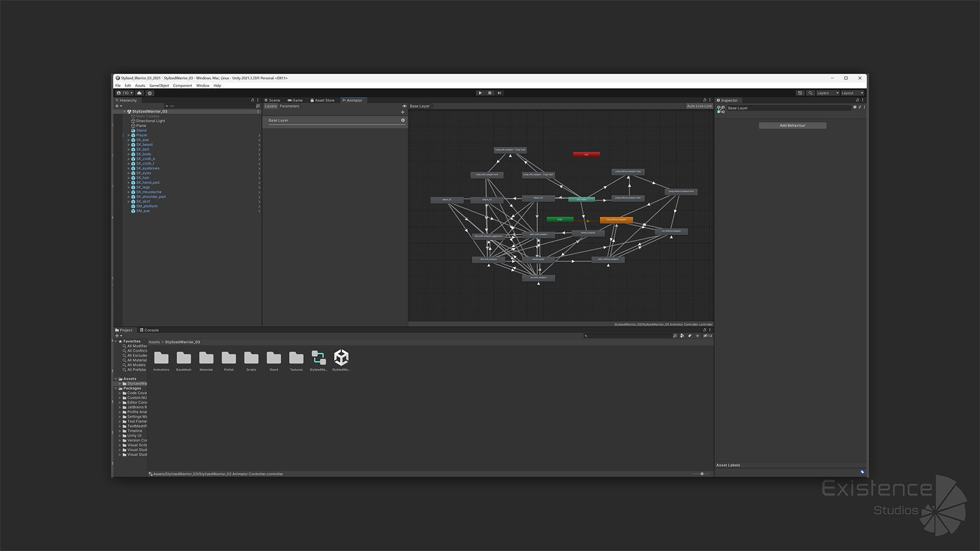Click the StylizedWarrior animator controller asset icon
The image size is (980, 551).
coord(318,358)
